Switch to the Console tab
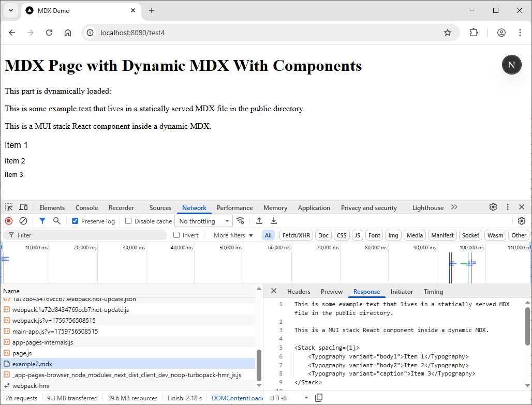532x405 pixels. pos(86,208)
